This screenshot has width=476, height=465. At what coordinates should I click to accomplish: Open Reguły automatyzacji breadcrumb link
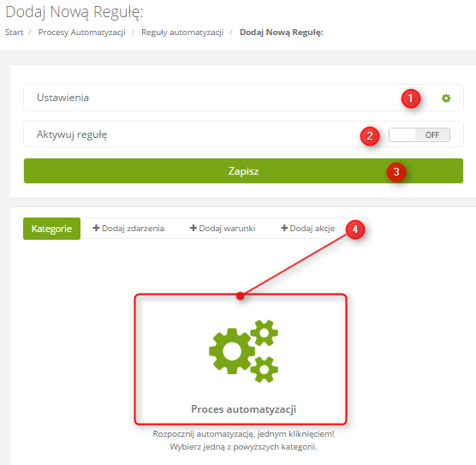pyautogui.click(x=182, y=33)
